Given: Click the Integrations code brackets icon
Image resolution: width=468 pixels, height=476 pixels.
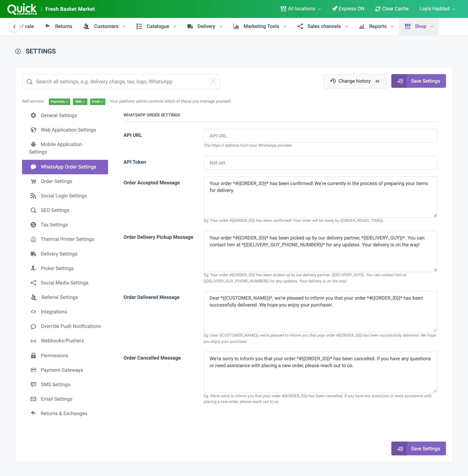Looking at the screenshot, I should pos(33,312).
